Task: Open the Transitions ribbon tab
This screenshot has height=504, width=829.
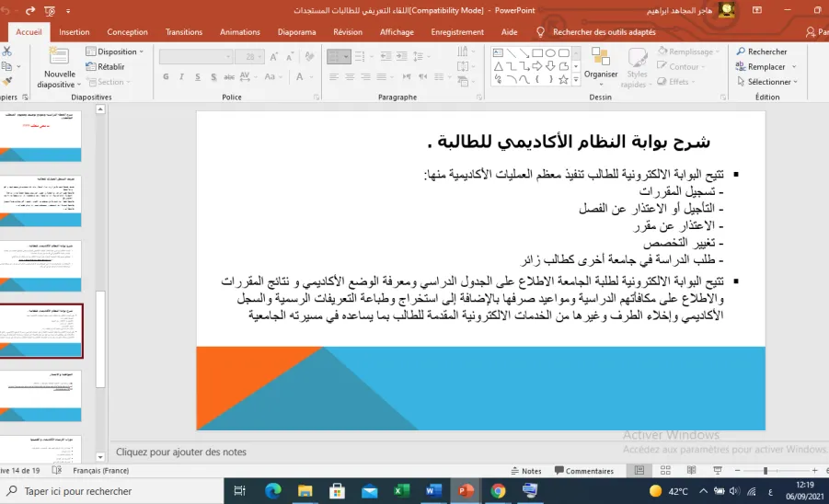Action: tap(183, 31)
